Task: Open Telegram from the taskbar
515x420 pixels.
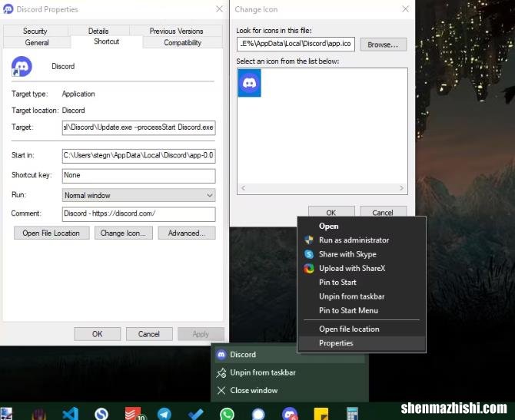Action: point(164,414)
